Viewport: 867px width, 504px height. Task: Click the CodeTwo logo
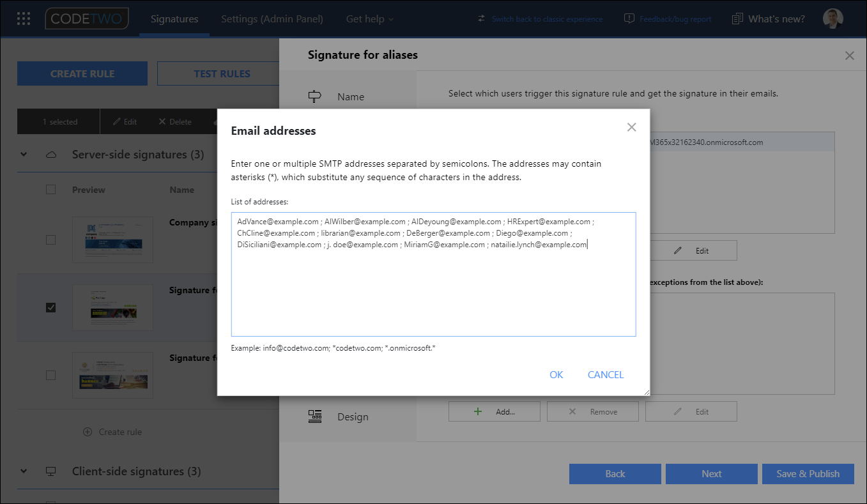[87, 19]
